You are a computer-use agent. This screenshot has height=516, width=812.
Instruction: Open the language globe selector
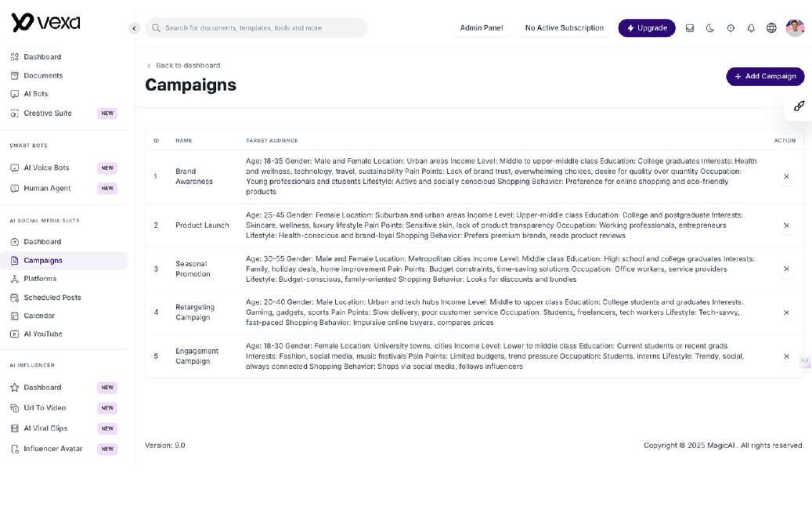(x=771, y=28)
